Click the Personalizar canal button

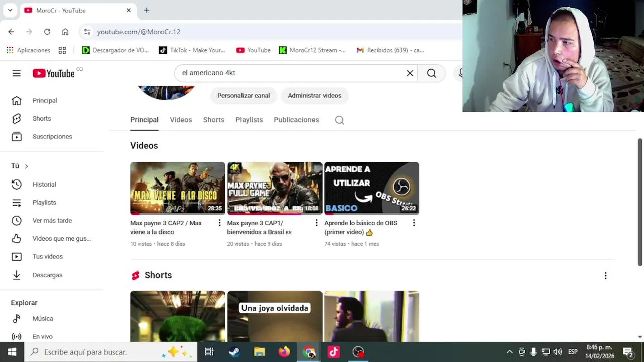[x=244, y=96]
